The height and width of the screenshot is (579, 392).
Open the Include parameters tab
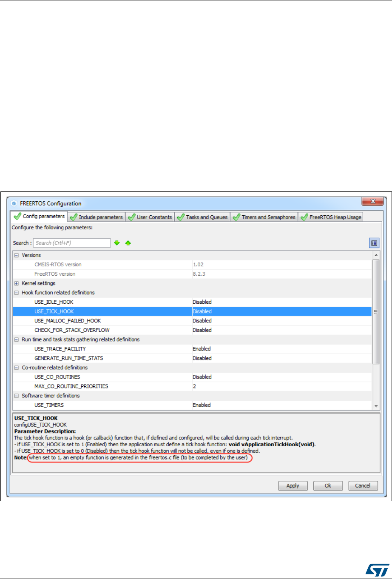97,217
